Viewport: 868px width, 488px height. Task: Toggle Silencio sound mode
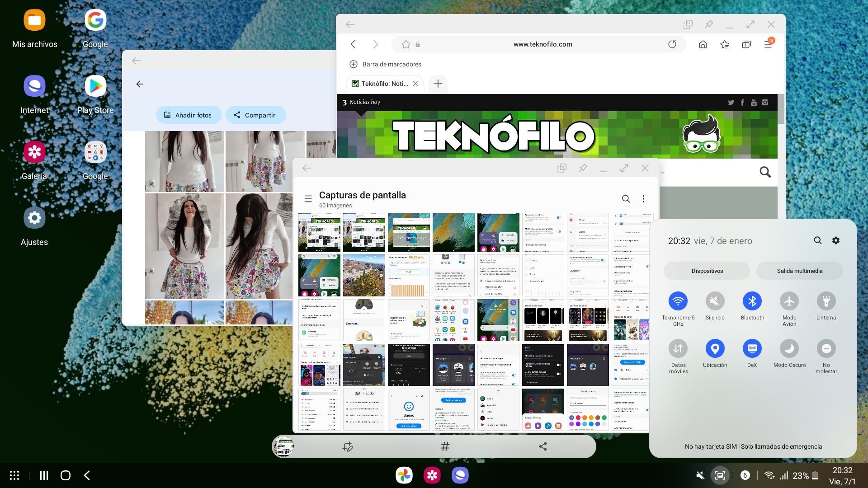coord(715,301)
